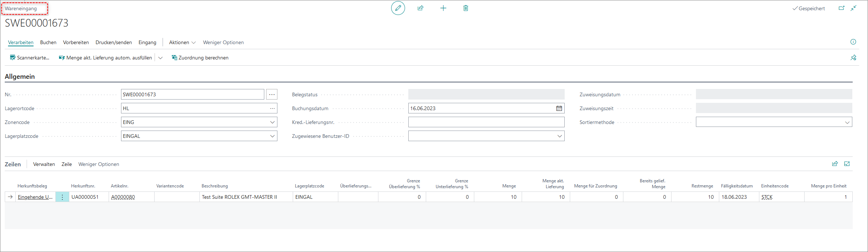The image size is (868, 252).
Task: Open the Vorbereiten menu
Action: pos(76,42)
